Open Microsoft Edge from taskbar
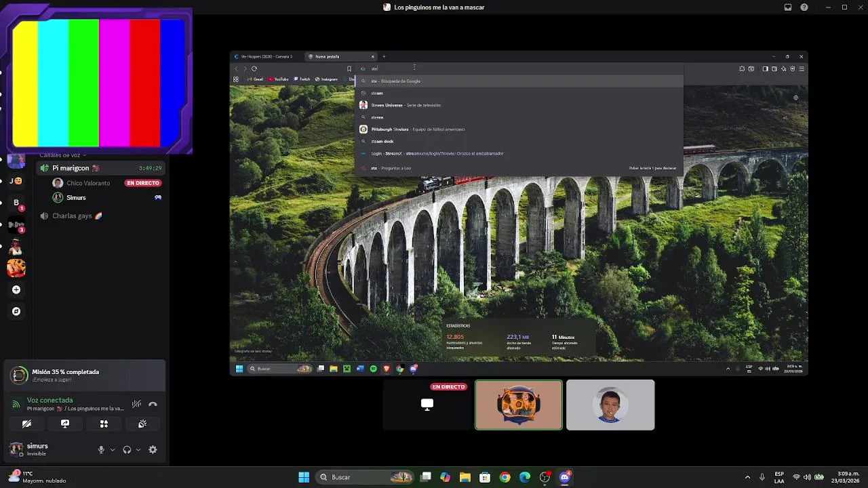This screenshot has height=488, width=868. (x=525, y=477)
